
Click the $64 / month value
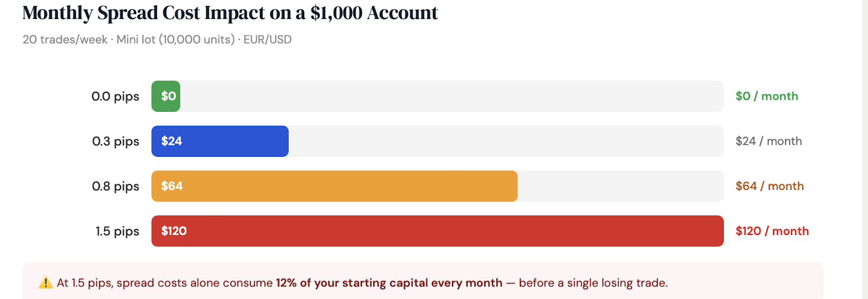(x=770, y=186)
